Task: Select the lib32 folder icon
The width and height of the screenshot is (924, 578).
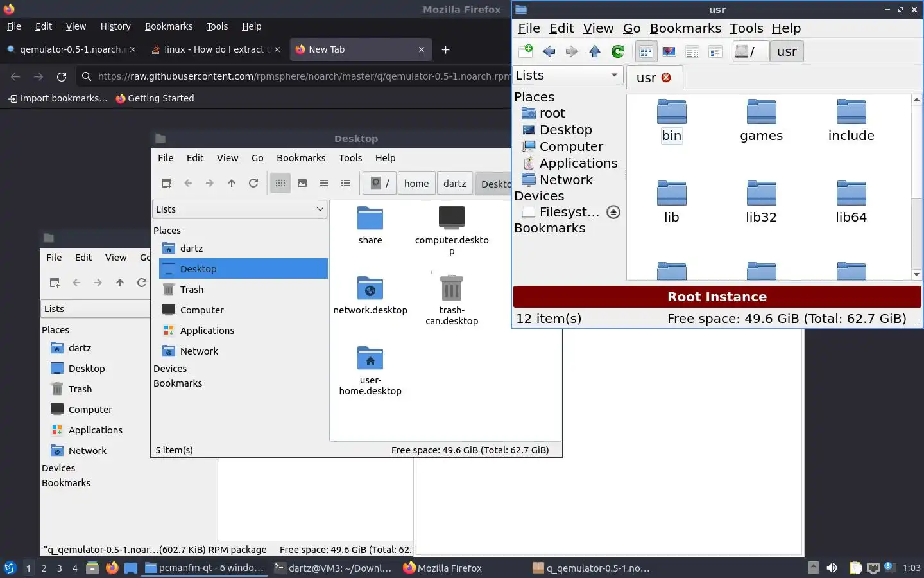Action: click(x=762, y=202)
